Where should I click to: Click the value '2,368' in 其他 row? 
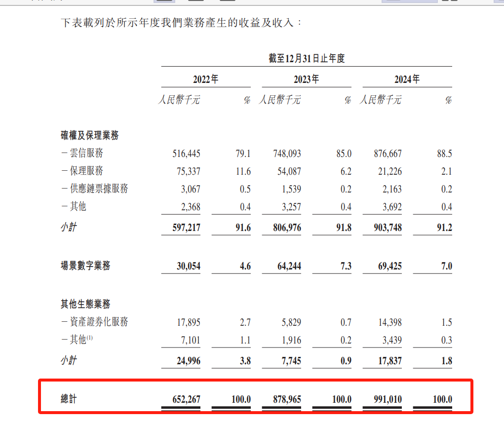click(191, 207)
